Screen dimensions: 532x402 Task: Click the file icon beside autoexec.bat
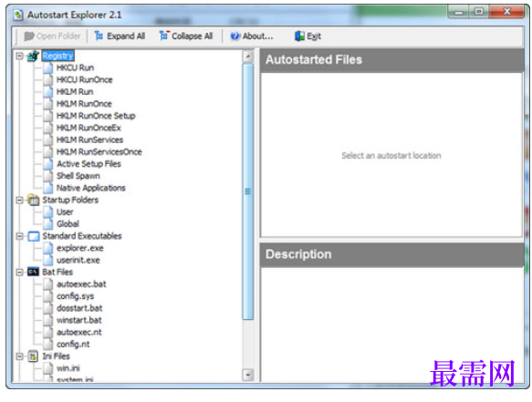tap(48, 284)
